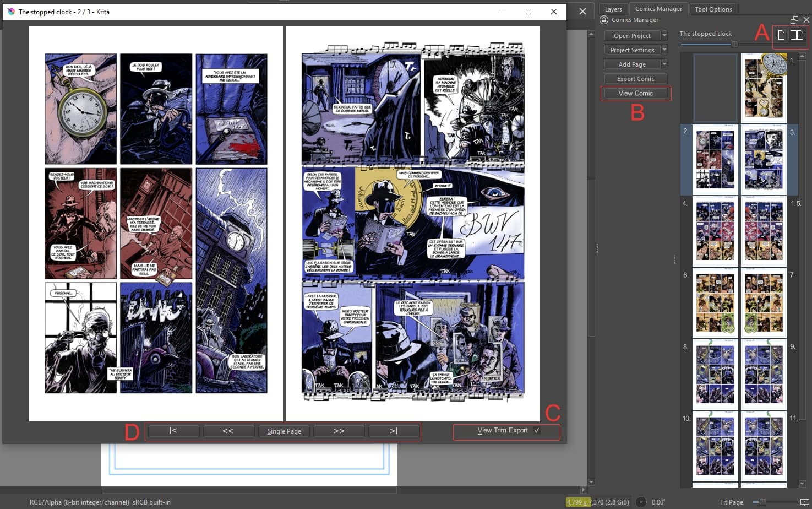The height and width of the screenshot is (509, 812).
Task: Click the zoom slider in the status bar
Action: click(x=775, y=502)
